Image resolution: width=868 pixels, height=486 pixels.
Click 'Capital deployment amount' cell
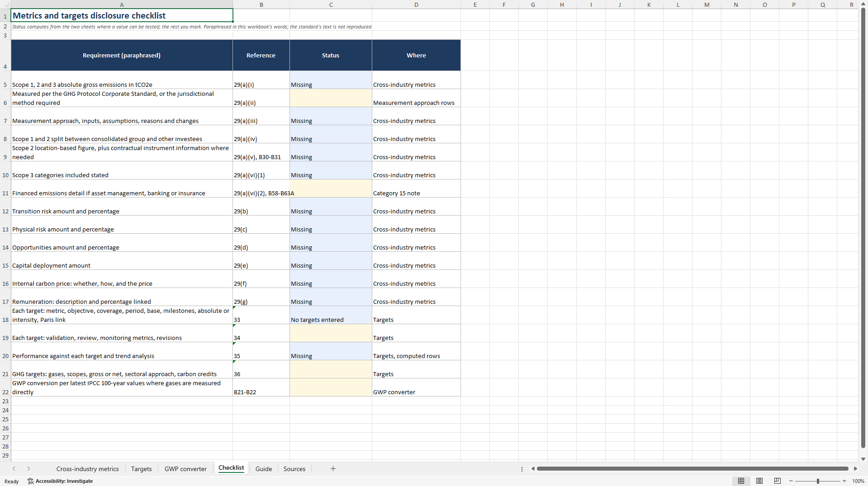click(122, 261)
